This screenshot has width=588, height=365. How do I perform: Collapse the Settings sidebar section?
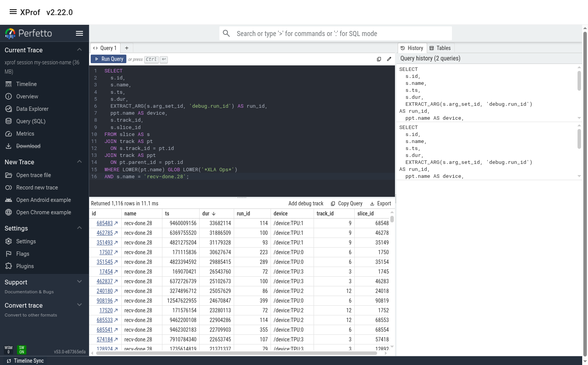(79, 228)
